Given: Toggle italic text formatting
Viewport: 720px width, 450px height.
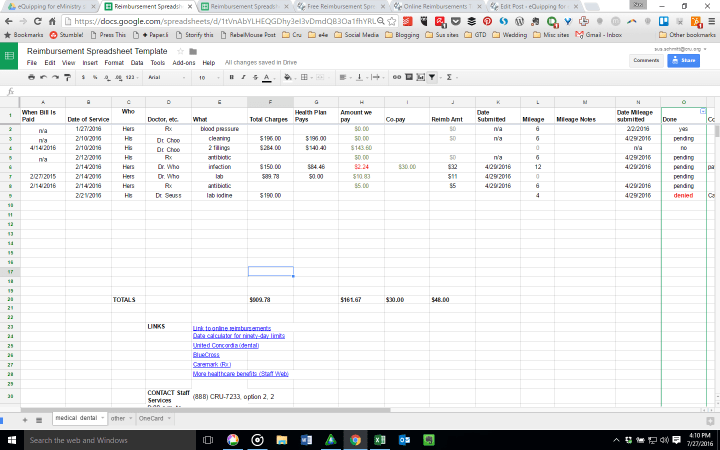Looking at the screenshot, I should tap(243, 77).
